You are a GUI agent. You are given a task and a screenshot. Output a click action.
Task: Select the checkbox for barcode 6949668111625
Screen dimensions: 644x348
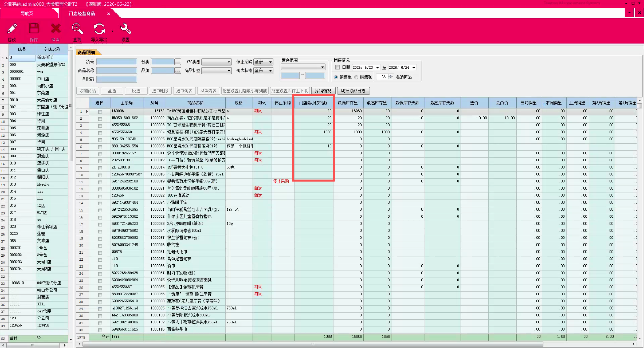[x=100, y=330]
